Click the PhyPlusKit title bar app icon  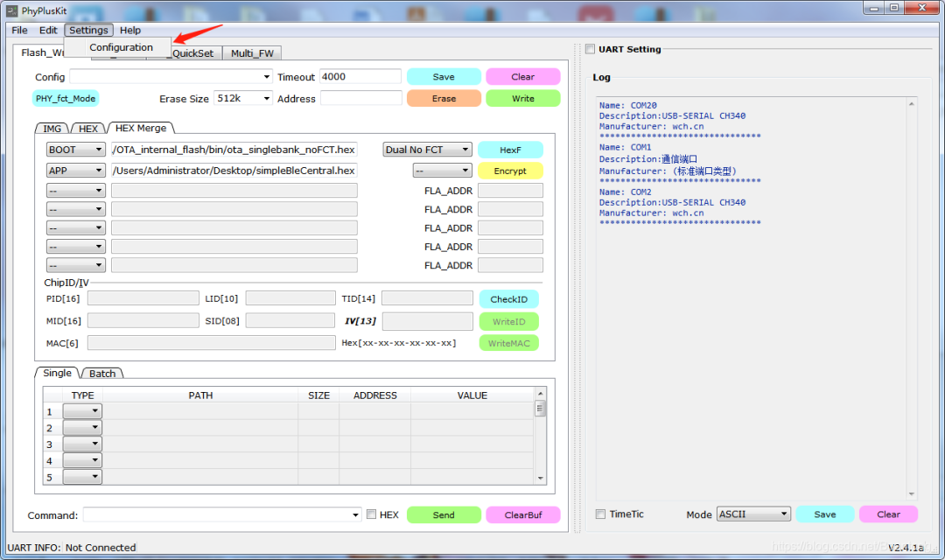click(x=12, y=10)
